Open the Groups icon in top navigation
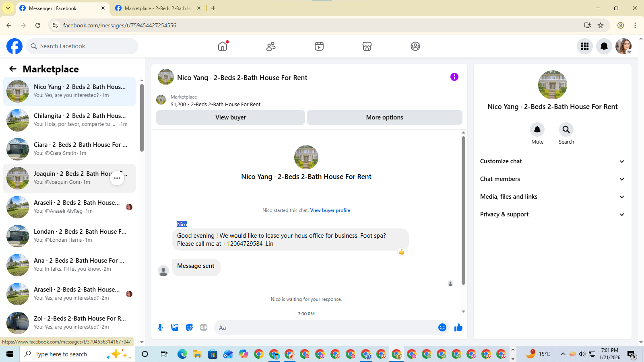The height and width of the screenshot is (362, 644). [415, 46]
